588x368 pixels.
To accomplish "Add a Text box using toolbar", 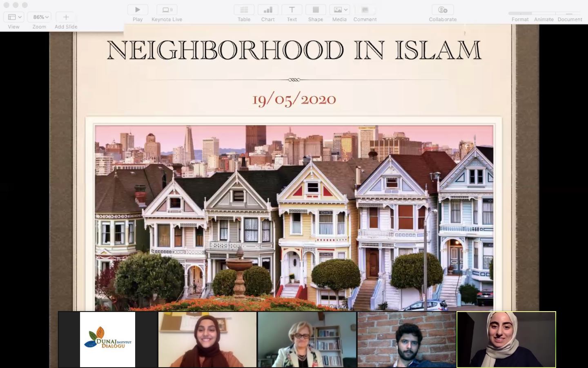I will [292, 10].
